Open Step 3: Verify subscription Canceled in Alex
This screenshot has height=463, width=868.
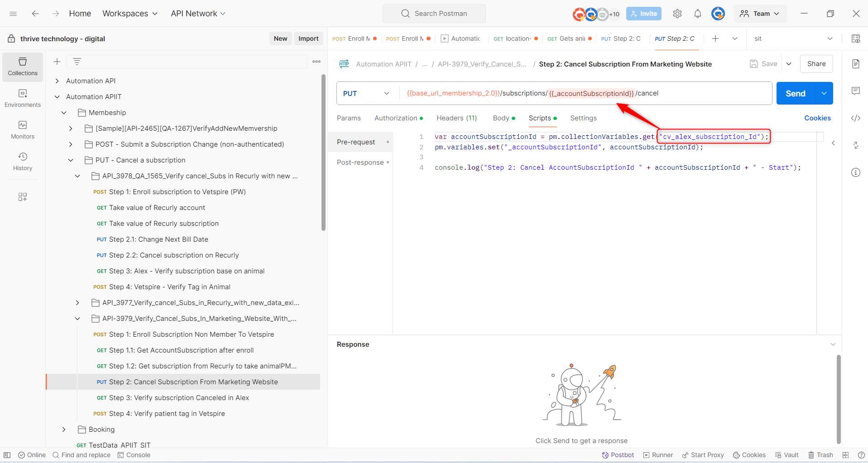pos(179,398)
